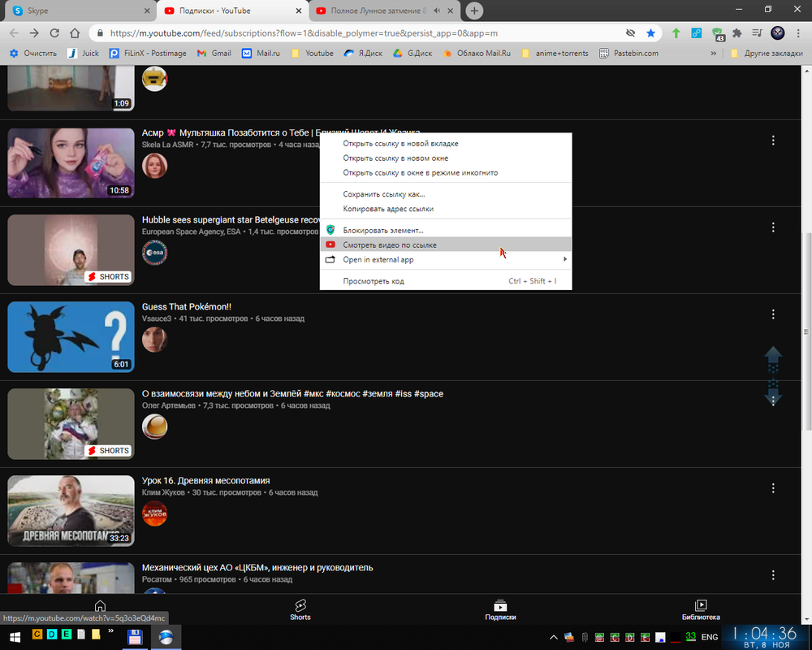This screenshot has width=812, height=650.
Task: Click the green up arrow extension
Action: [x=676, y=33]
